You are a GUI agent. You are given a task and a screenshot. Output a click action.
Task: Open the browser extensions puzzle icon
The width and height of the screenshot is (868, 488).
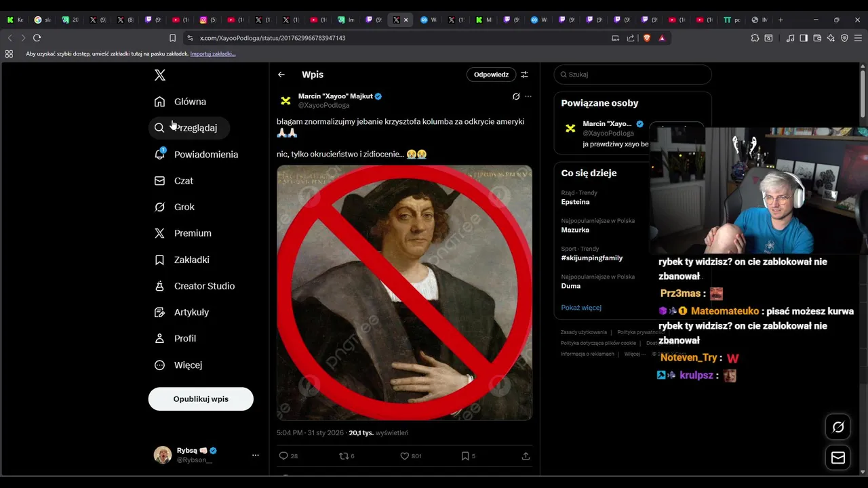(x=755, y=38)
